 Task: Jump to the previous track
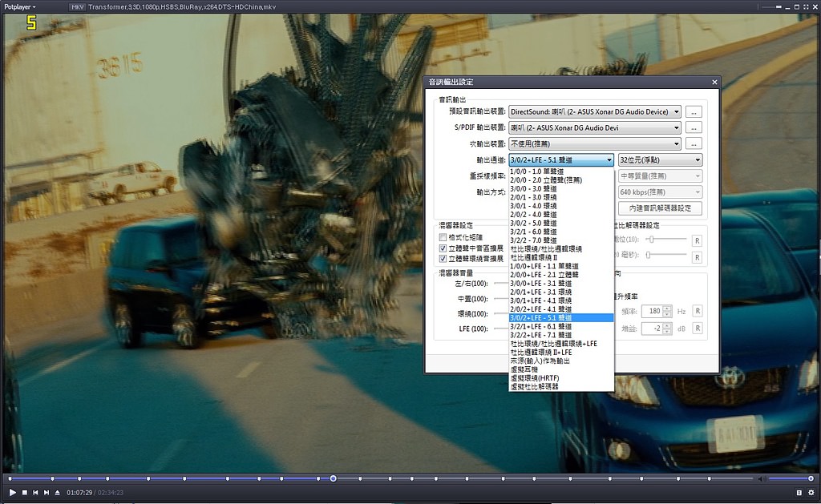coord(35,493)
